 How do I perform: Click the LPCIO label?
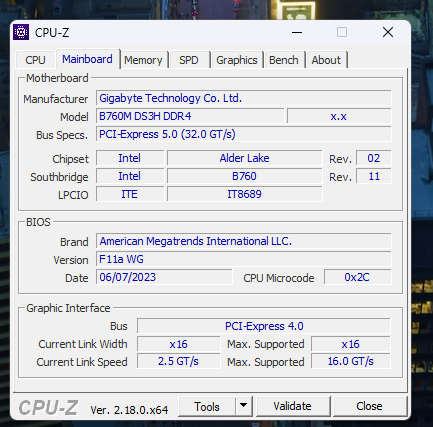point(73,195)
